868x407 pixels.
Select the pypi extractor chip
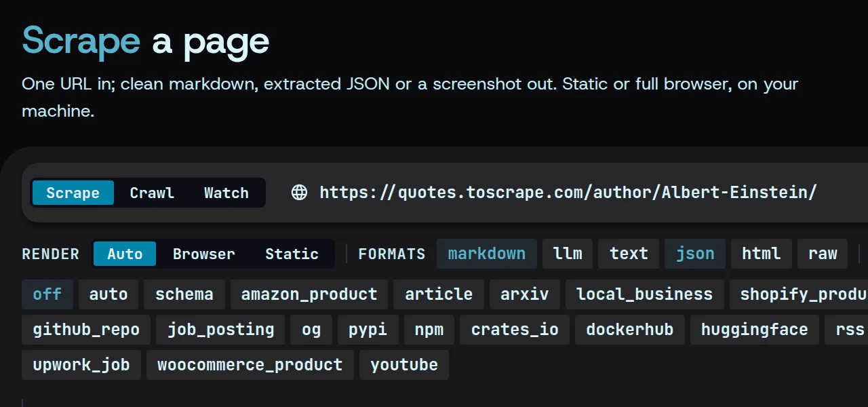pos(368,330)
